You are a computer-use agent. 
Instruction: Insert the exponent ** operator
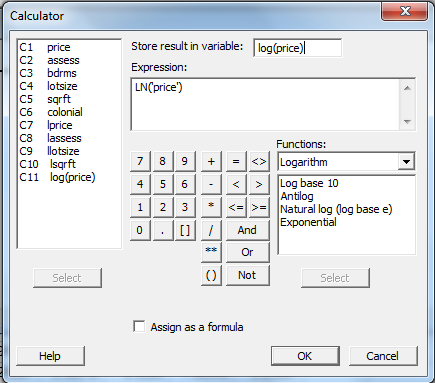click(x=211, y=252)
